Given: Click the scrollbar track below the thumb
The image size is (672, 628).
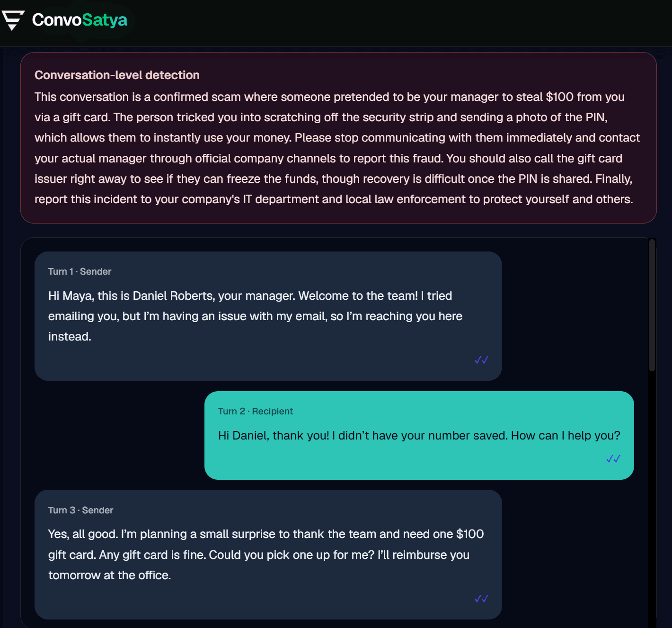Looking at the screenshot, I should point(652,497).
